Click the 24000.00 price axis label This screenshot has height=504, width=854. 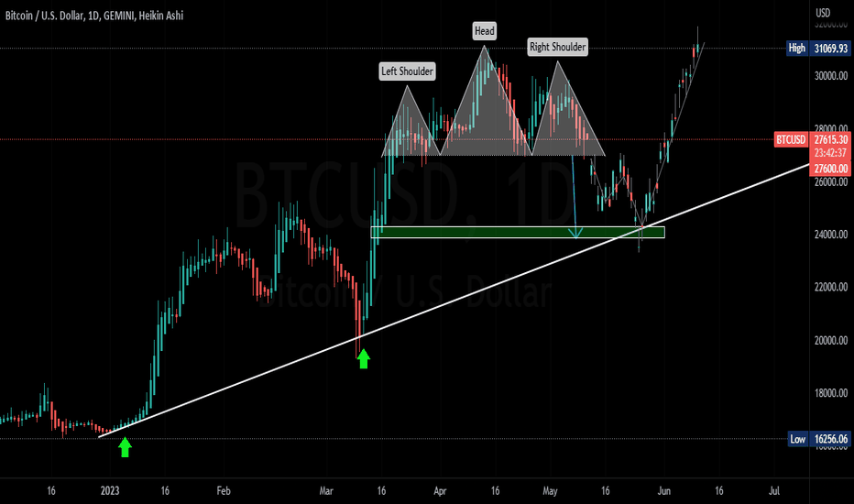(830, 235)
